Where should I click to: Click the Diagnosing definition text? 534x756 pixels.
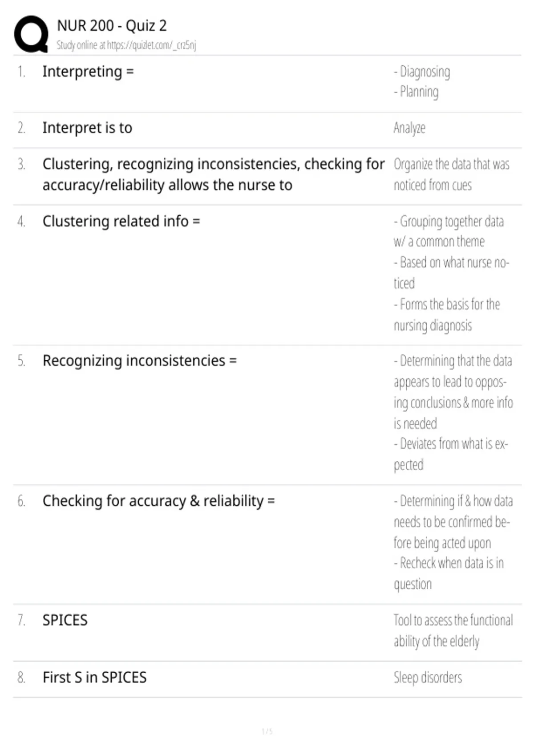(422, 72)
